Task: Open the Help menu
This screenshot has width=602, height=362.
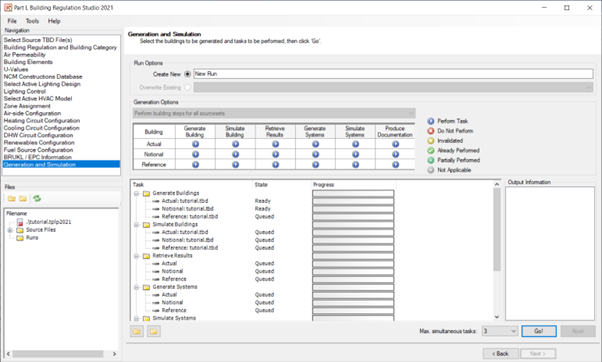Action: (54, 21)
